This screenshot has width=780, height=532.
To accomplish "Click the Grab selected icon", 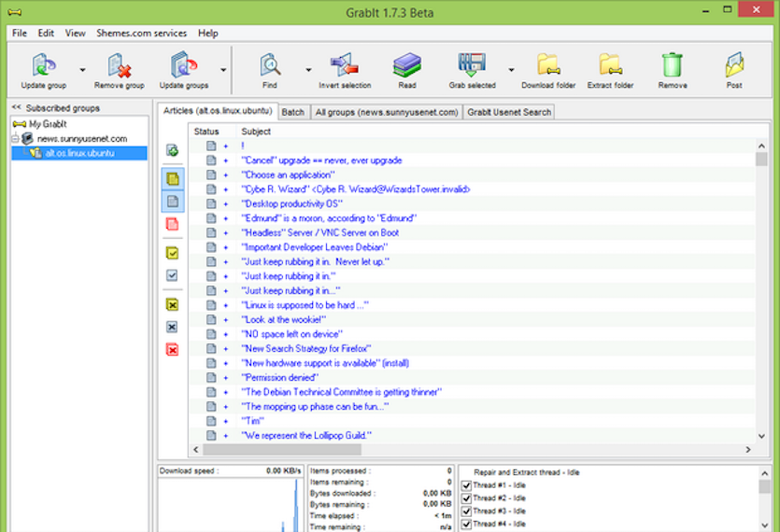I will (472, 65).
